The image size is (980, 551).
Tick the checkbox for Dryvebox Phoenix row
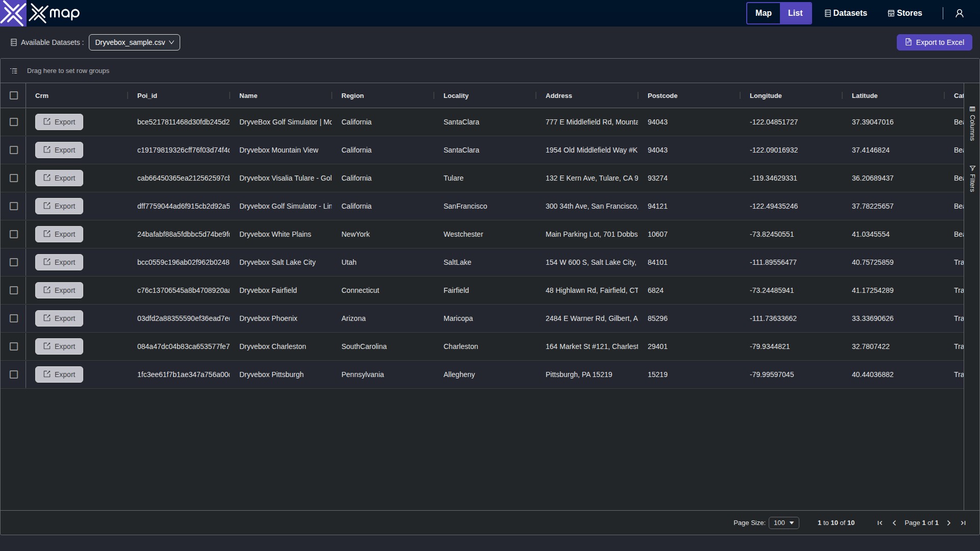pos(14,318)
